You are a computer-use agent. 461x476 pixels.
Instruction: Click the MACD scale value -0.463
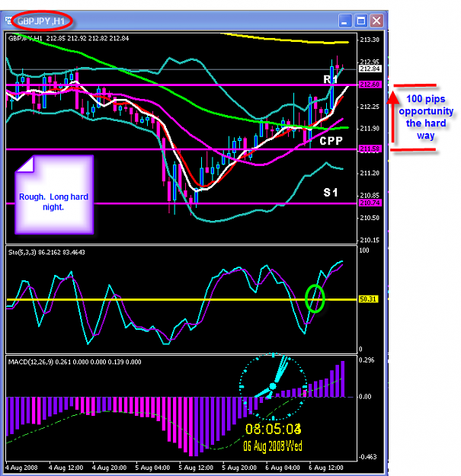(367, 457)
